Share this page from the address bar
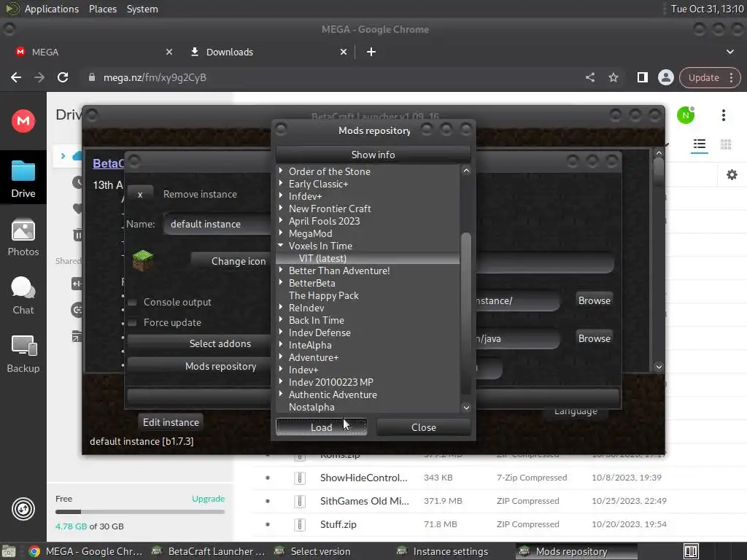 [589, 77]
